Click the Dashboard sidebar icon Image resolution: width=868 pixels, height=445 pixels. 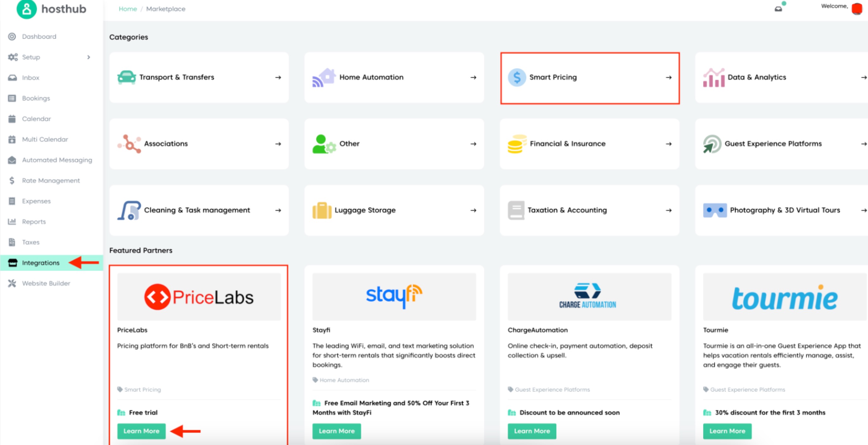pyautogui.click(x=12, y=36)
